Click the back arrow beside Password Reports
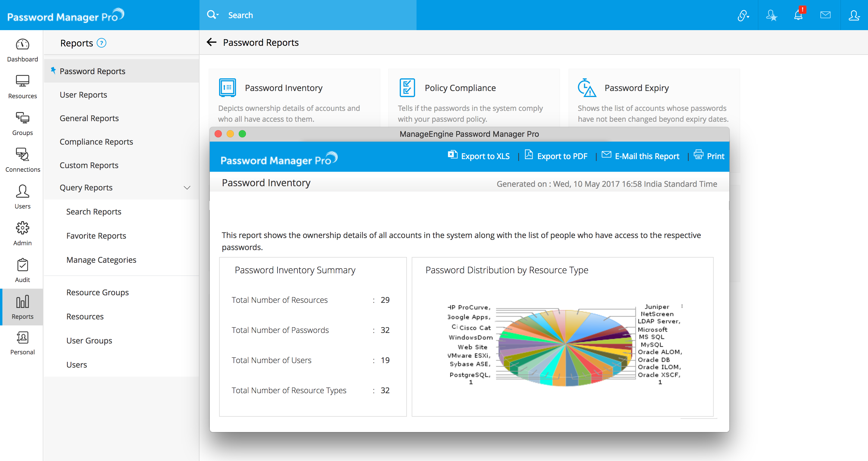This screenshot has width=868, height=461. 211,42
